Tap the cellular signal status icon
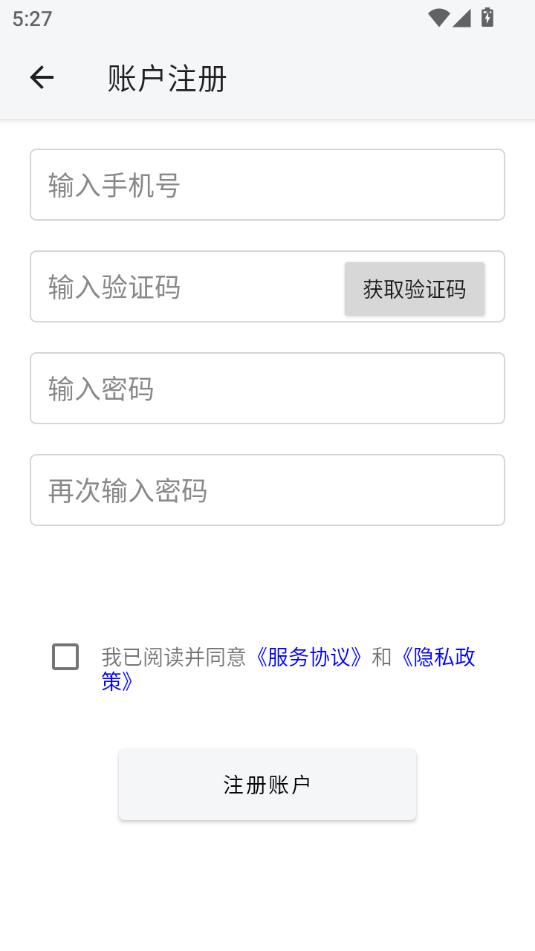The image size is (535, 951). [462, 18]
